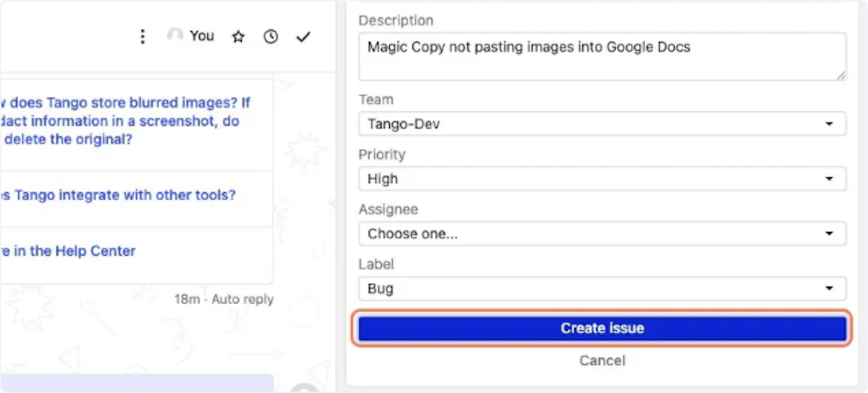Close conversation using the checkmark icon

(x=303, y=37)
